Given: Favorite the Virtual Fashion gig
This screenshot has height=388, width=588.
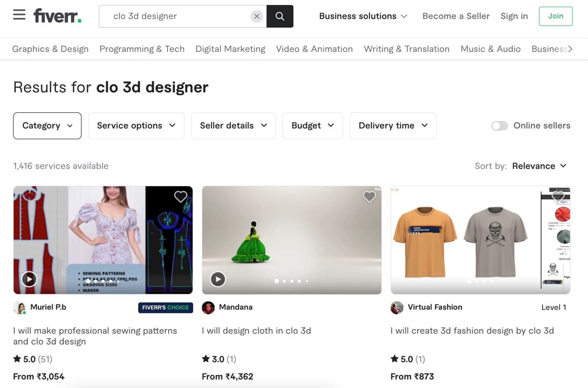Looking at the screenshot, I should (558, 196).
